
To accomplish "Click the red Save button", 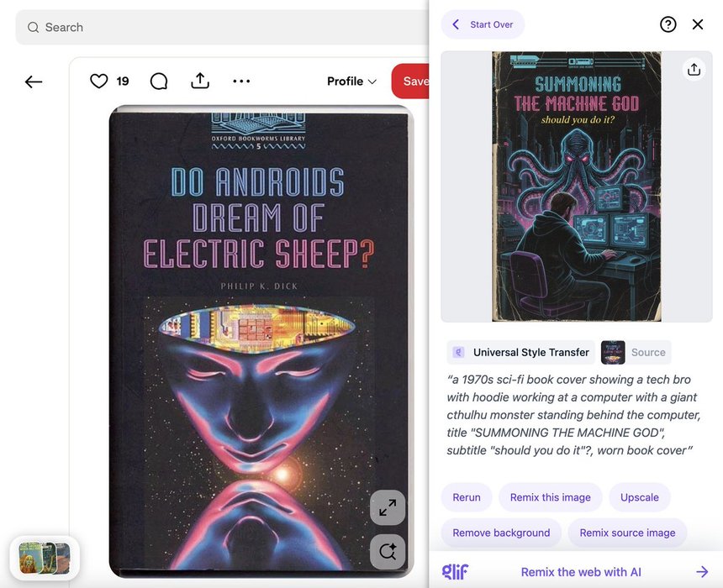I will [411, 81].
